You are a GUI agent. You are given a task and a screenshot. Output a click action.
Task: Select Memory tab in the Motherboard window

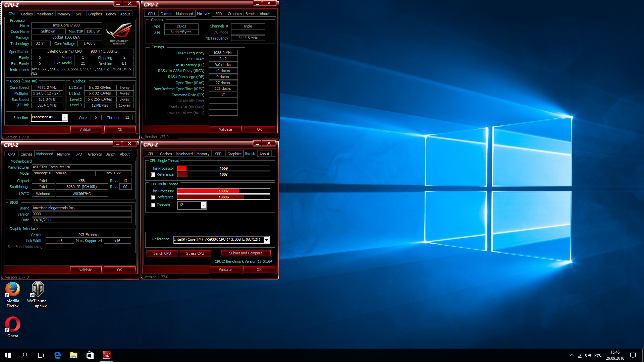tap(63, 154)
